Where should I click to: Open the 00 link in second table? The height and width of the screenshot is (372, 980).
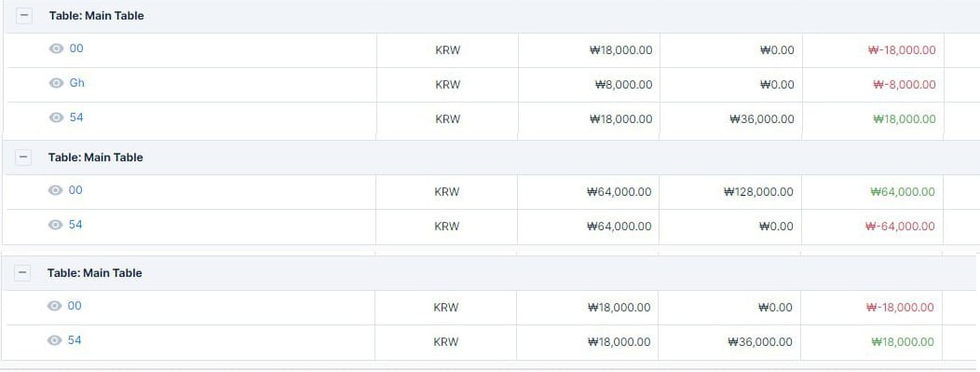click(75, 190)
